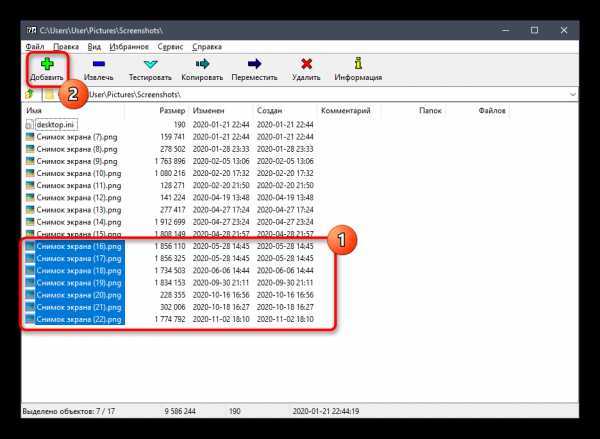Open the Вид menu
Viewport: 600px width, 439px height.
pos(94,47)
